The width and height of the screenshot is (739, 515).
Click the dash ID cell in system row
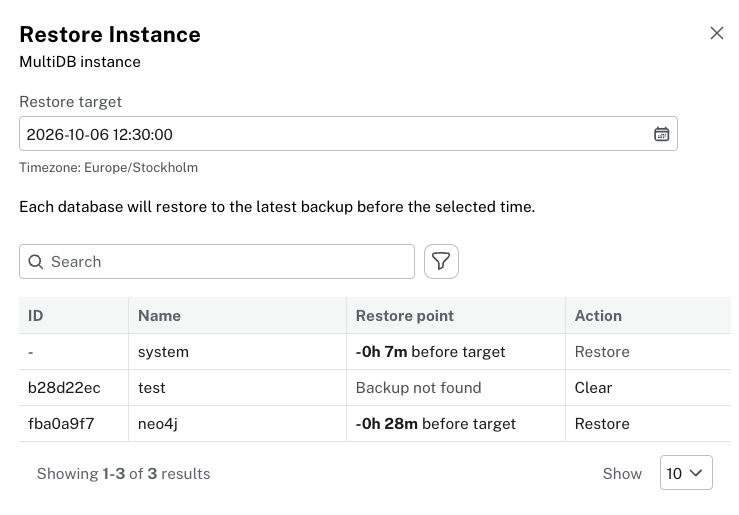click(x=74, y=352)
